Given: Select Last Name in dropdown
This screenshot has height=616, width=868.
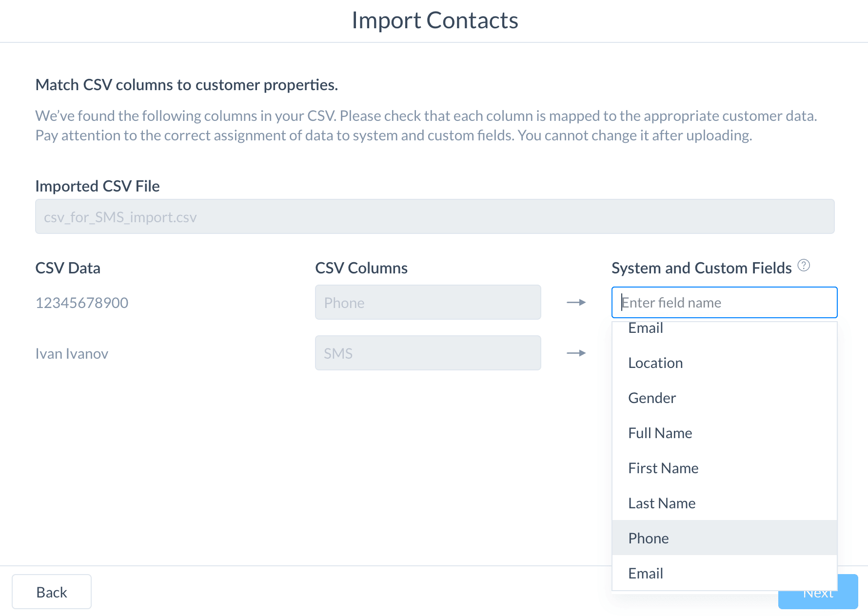Looking at the screenshot, I should (725, 503).
